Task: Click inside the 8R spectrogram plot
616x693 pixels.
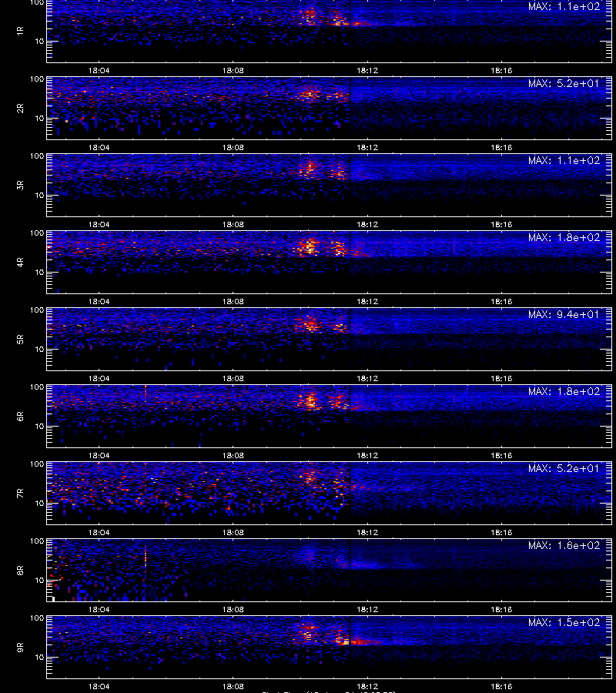Action: click(329, 570)
